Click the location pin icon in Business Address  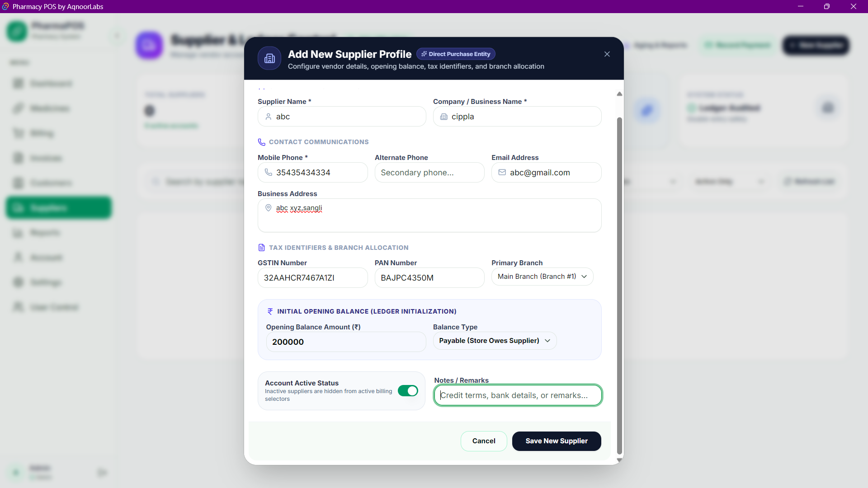coord(268,208)
